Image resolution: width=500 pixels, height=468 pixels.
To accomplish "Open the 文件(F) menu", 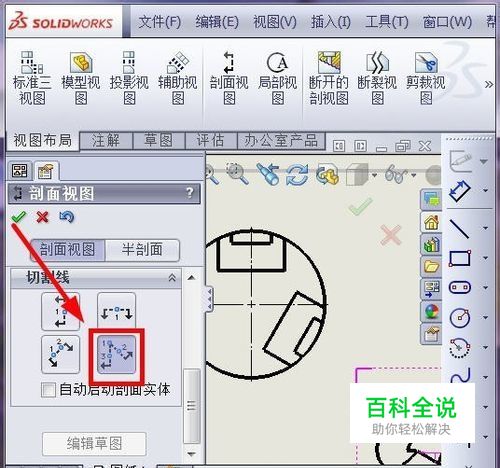I will coord(159,22).
